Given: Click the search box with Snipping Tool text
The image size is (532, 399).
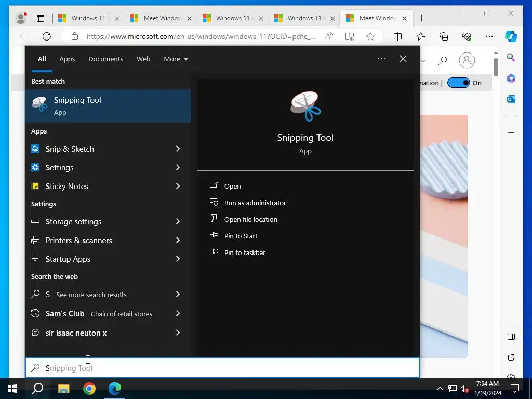Looking at the screenshot, I should coord(222,368).
